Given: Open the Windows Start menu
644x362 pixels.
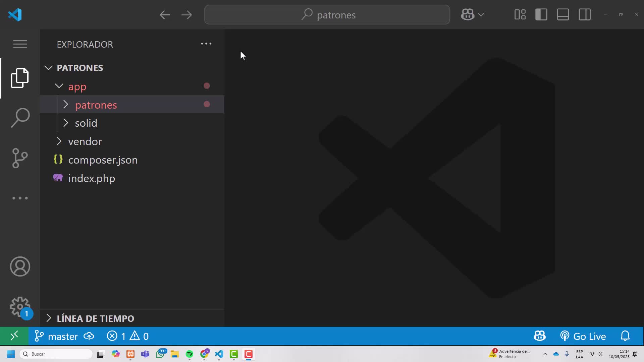Looking at the screenshot, I should click(x=11, y=354).
